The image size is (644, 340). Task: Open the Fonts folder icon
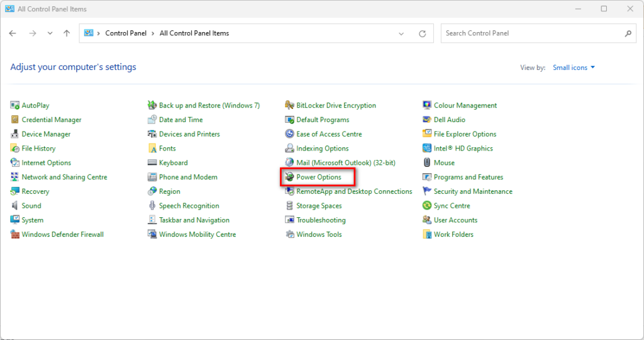click(152, 149)
